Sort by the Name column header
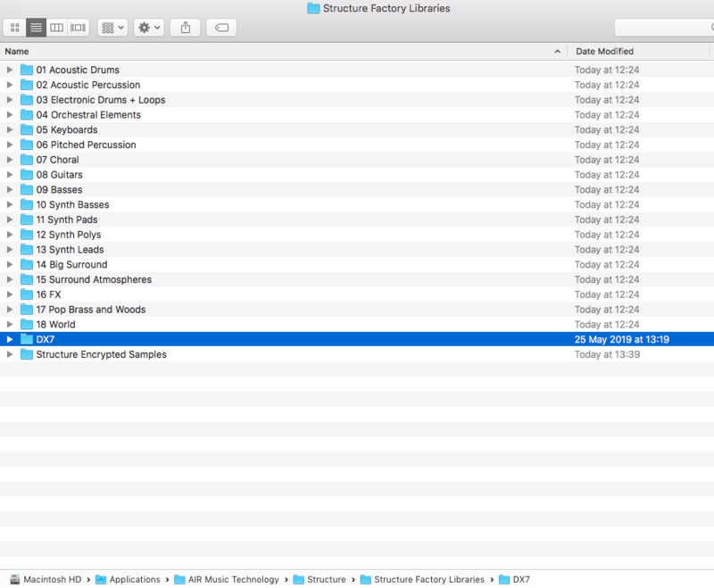 pyautogui.click(x=268, y=52)
